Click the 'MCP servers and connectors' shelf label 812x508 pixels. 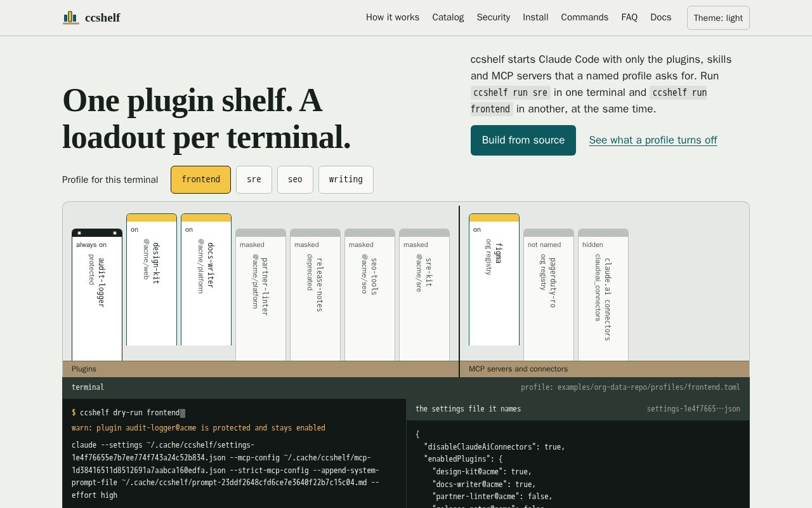click(518, 369)
